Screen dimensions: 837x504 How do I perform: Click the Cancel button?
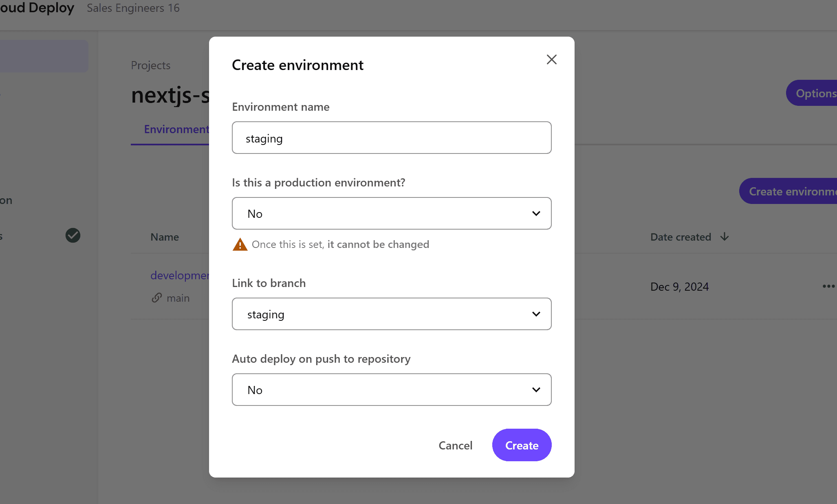click(x=455, y=445)
